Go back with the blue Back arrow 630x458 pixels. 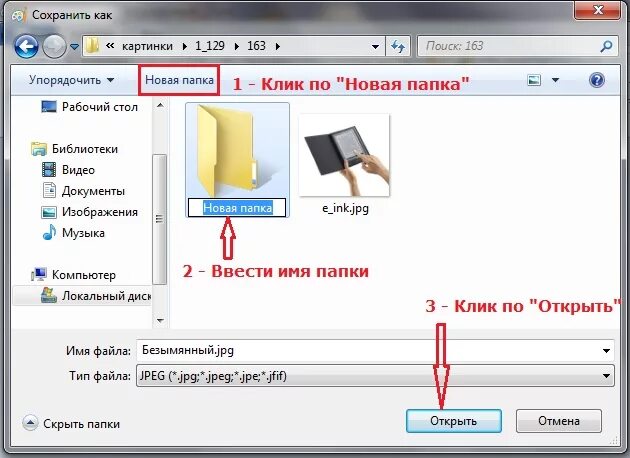coord(27,47)
